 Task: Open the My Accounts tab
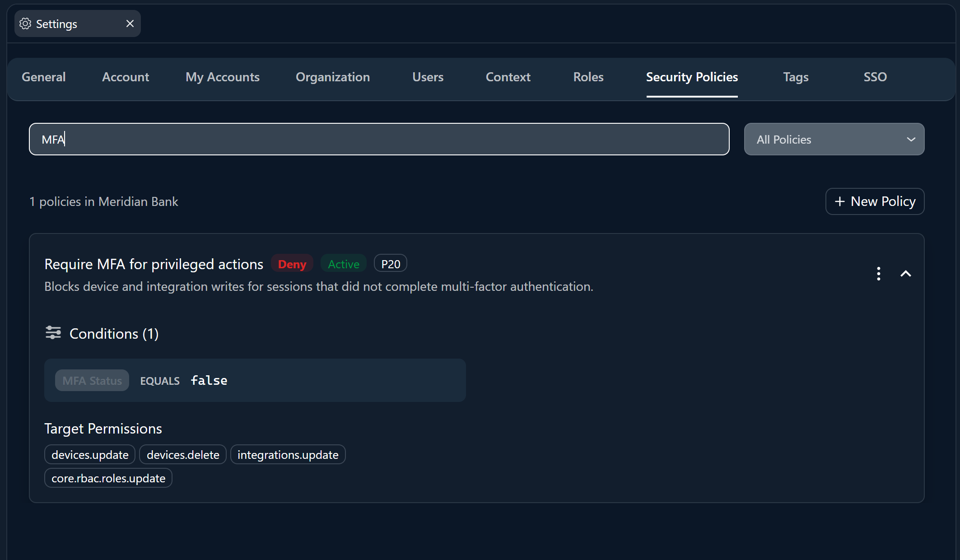click(223, 77)
